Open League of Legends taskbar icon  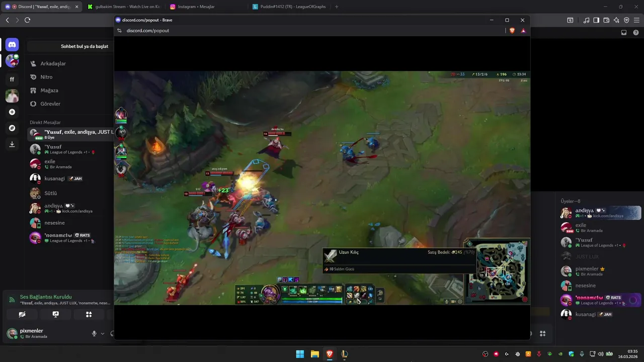tap(344, 354)
